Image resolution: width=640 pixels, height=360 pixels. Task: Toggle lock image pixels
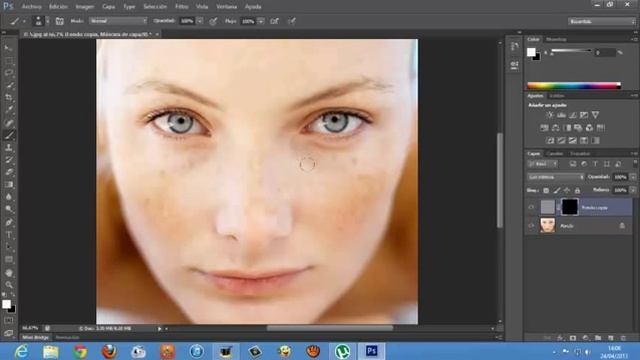click(557, 190)
